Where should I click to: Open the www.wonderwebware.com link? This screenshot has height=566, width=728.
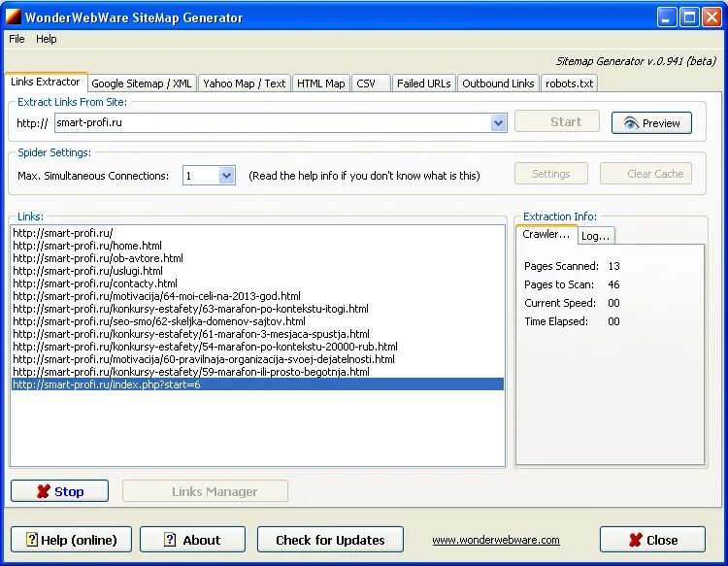[x=496, y=540]
